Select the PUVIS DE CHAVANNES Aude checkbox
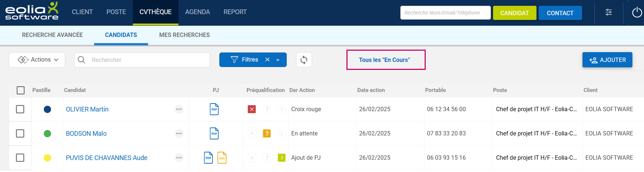644x172 pixels. click(20, 158)
